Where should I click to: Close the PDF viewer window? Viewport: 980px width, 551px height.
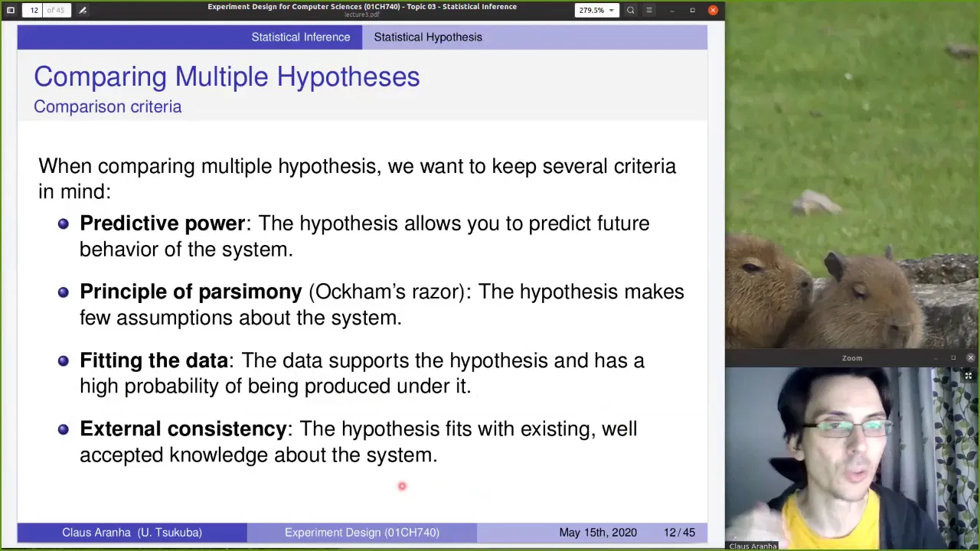(713, 10)
